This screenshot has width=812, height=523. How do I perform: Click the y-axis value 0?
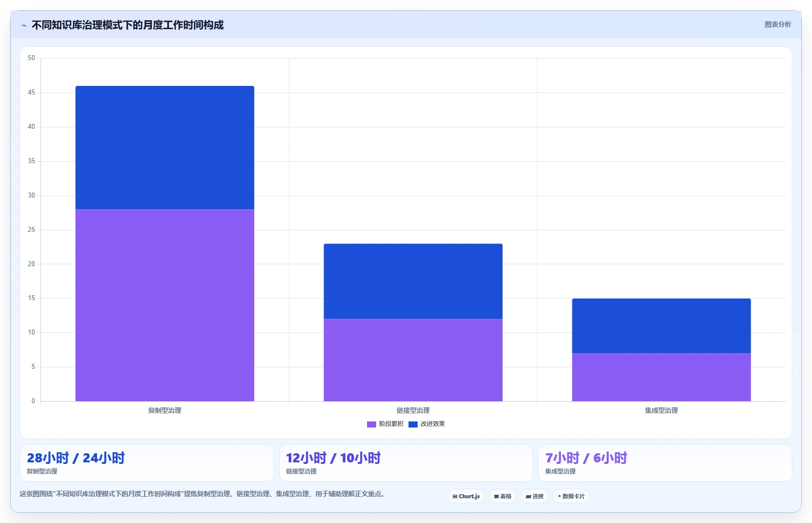click(33, 401)
